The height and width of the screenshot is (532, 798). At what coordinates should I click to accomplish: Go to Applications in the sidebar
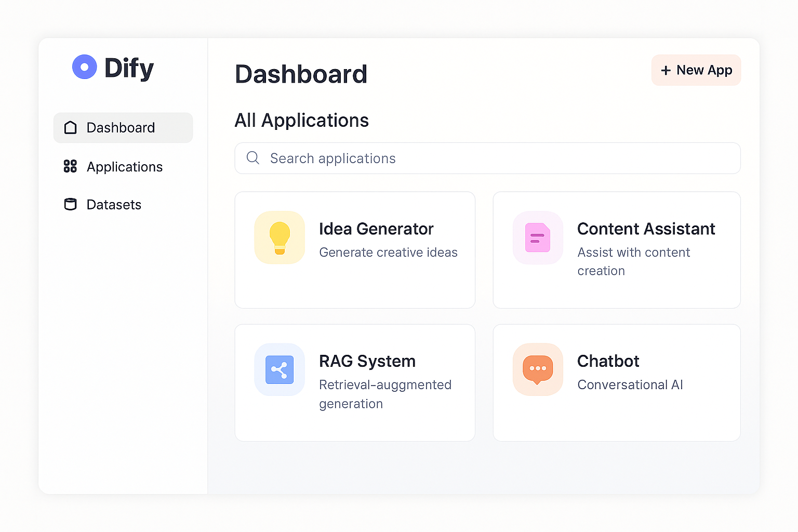click(x=125, y=167)
